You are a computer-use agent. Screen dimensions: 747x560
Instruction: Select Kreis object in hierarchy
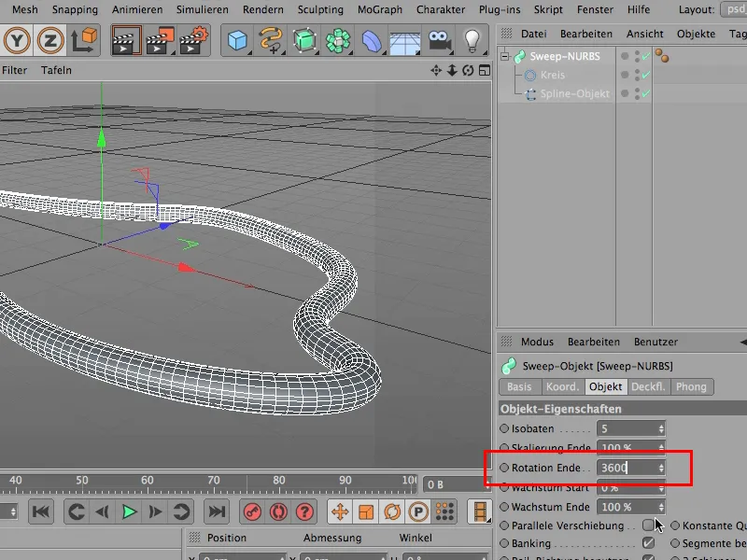(553, 75)
